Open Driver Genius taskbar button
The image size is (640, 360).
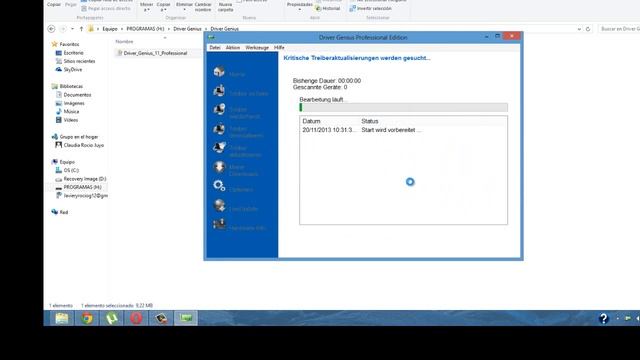pyautogui.click(x=186, y=318)
